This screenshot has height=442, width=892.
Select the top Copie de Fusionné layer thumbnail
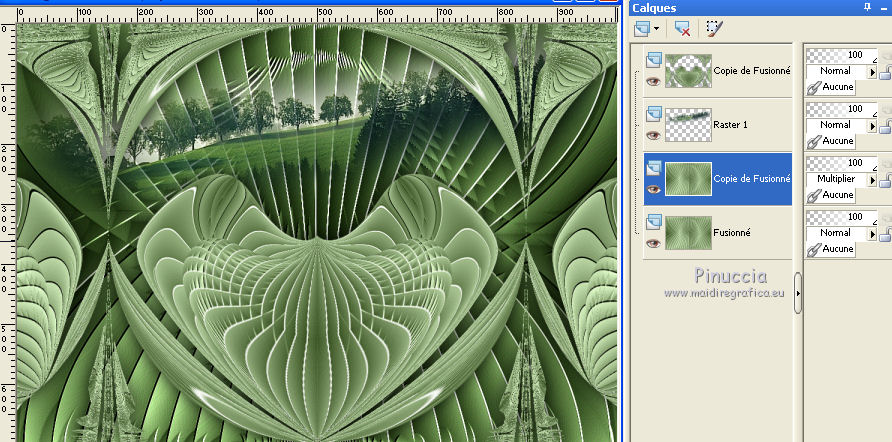tap(688, 71)
